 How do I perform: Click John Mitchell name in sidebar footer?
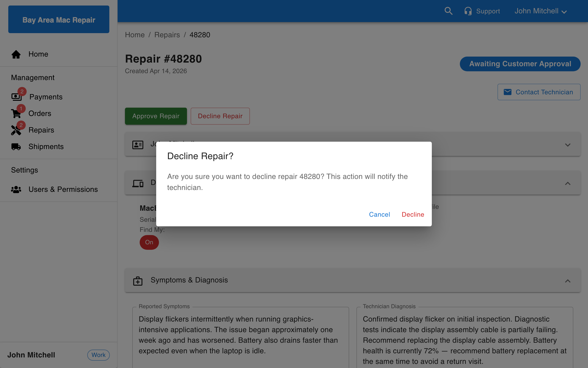click(x=31, y=355)
